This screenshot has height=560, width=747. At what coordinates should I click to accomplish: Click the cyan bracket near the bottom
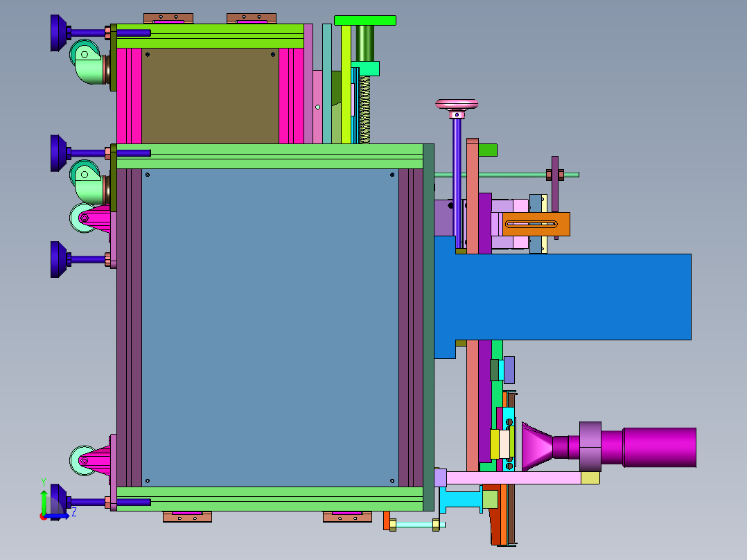460,500
